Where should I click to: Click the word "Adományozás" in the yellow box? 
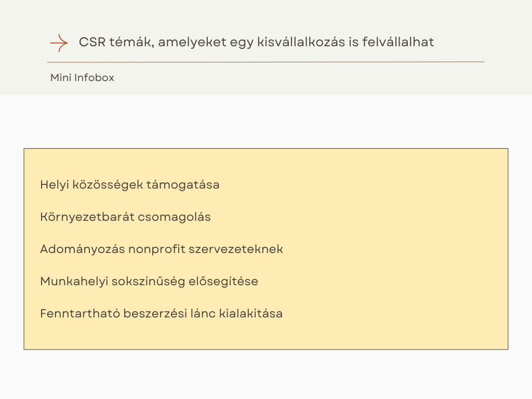(x=83, y=249)
